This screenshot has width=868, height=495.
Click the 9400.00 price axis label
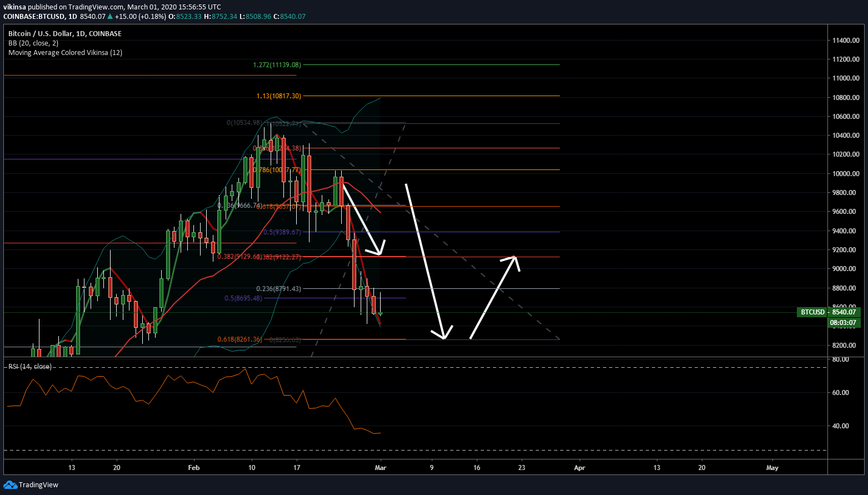(x=846, y=231)
